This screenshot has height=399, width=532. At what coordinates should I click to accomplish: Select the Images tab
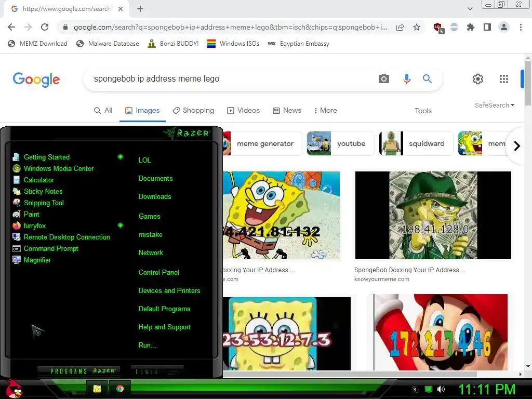coord(142,111)
